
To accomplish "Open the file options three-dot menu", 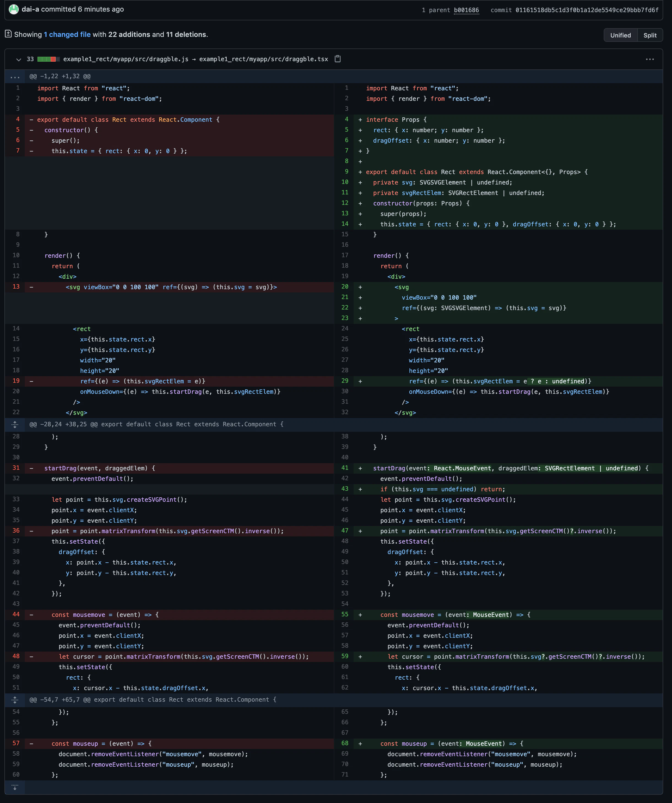I will (x=649, y=59).
